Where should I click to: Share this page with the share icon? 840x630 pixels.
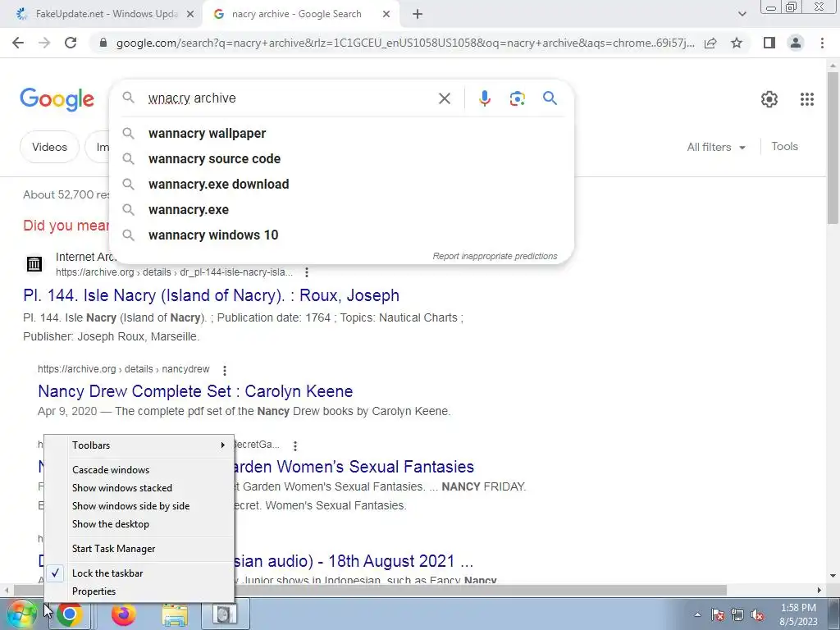[710, 43]
